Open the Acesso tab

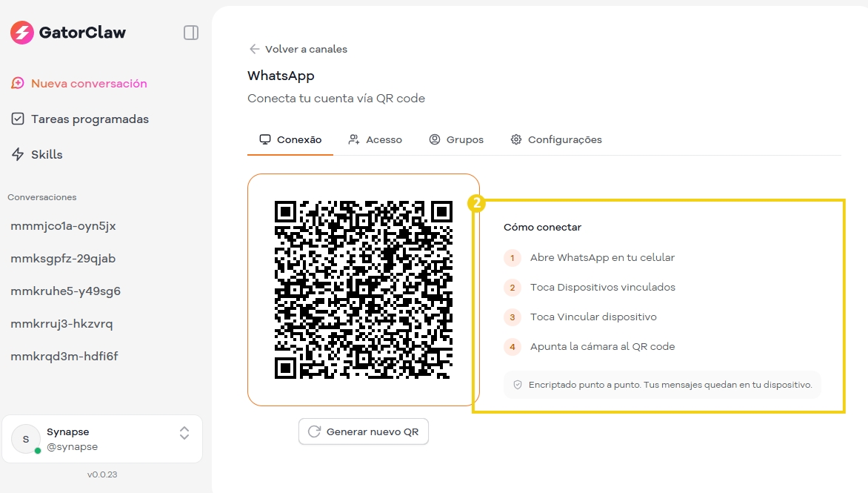(x=375, y=139)
